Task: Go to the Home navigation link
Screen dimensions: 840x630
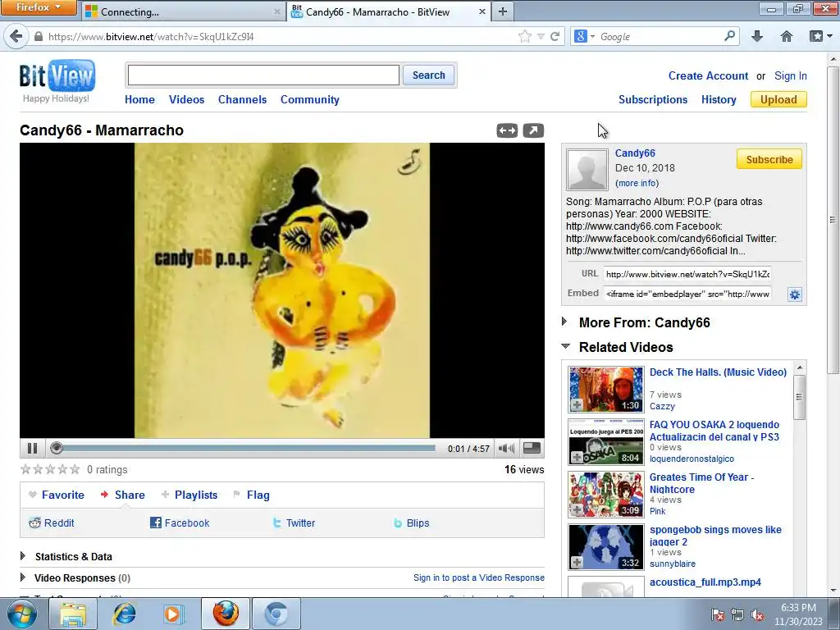Action: pyautogui.click(x=139, y=99)
